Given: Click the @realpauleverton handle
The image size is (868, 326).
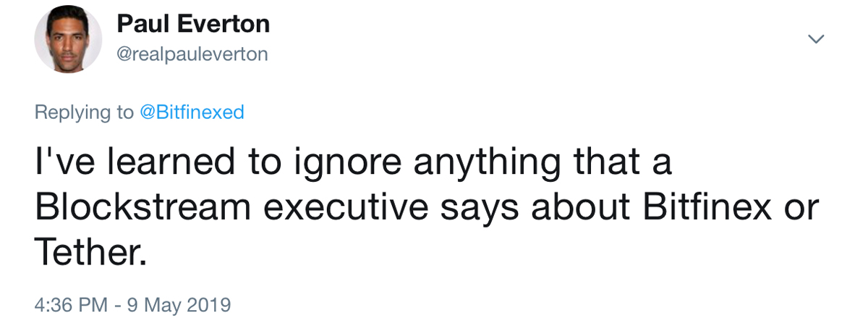Looking at the screenshot, I should (x=192, y=54).
